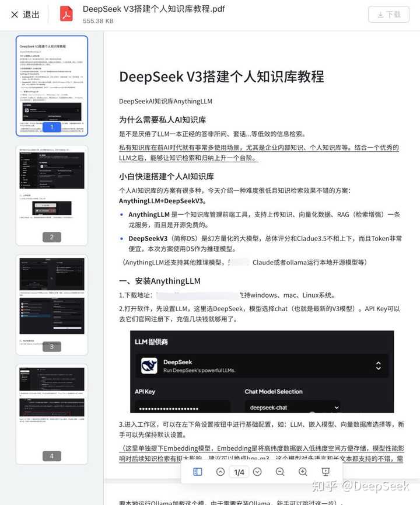
Task: Click the file size 555.38 KB
Action: tap(98, 21)
